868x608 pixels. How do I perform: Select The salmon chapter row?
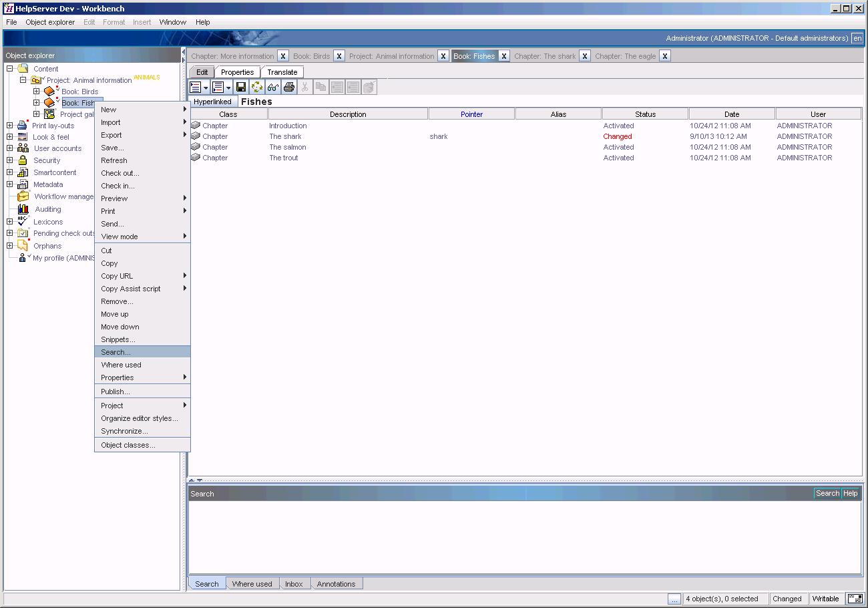[525, 147]
